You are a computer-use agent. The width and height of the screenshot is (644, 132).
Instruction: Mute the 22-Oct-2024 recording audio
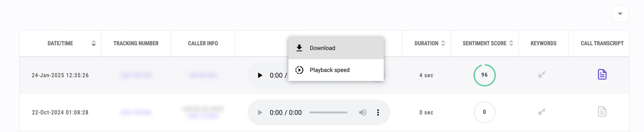[363, 112]
